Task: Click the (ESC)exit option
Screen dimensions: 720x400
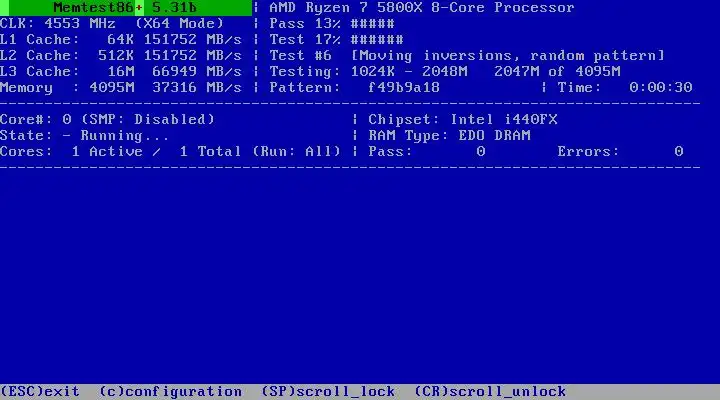Action: click(40, 392)
